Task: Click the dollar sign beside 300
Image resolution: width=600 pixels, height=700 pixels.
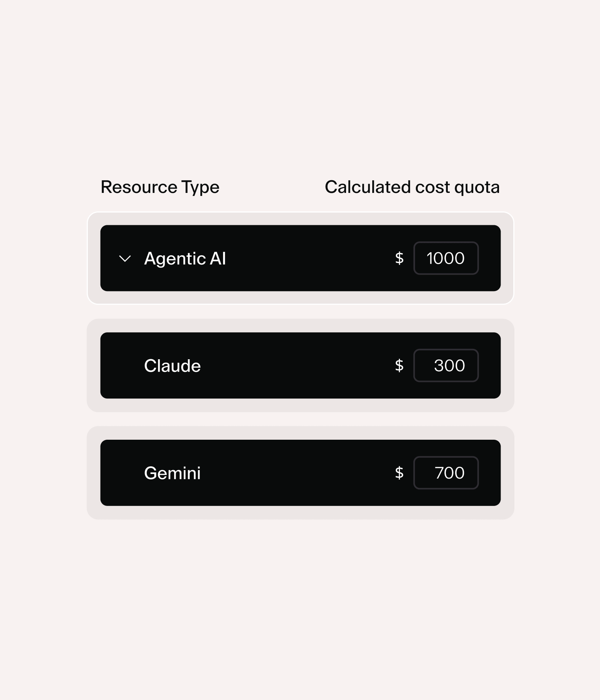Action: tap(399, 365)
